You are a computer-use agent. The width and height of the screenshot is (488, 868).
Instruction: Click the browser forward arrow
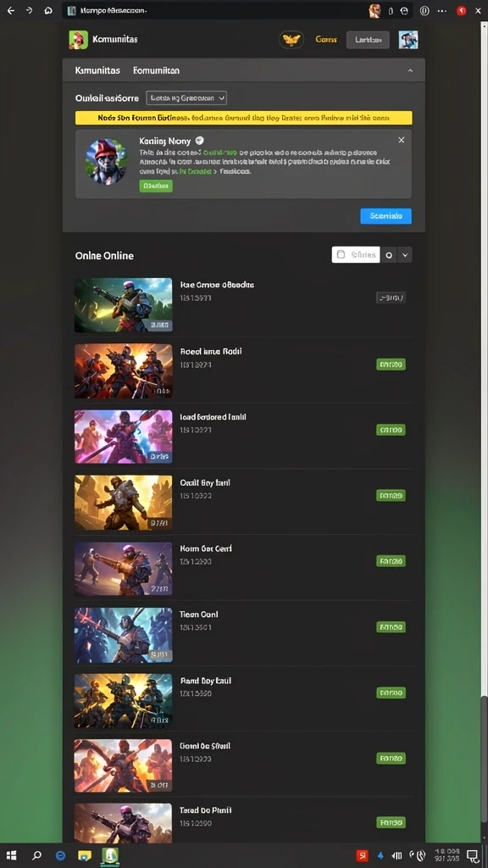30,10
